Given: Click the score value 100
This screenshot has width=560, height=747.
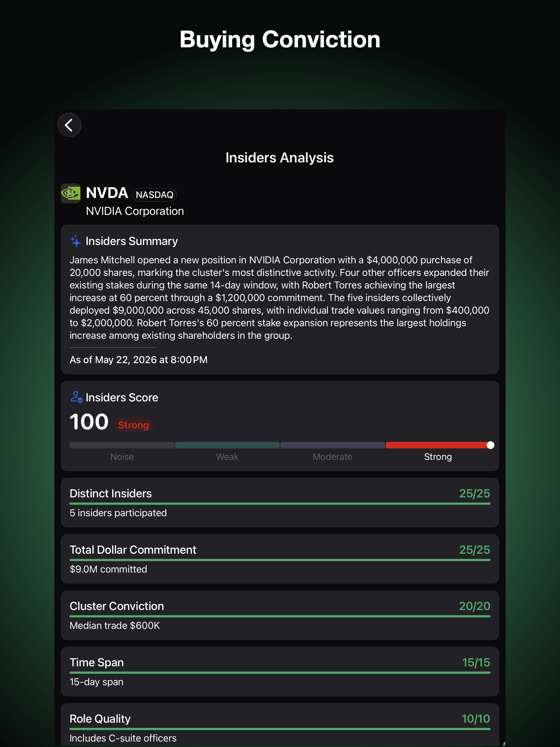Looking at the screenshot, I should pyautogui.click(x=89, y=422).
